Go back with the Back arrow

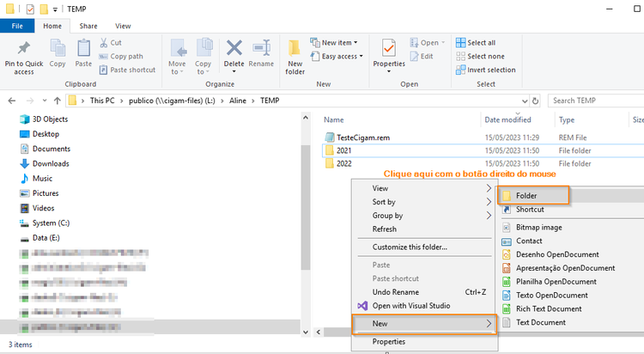[12, 101]
